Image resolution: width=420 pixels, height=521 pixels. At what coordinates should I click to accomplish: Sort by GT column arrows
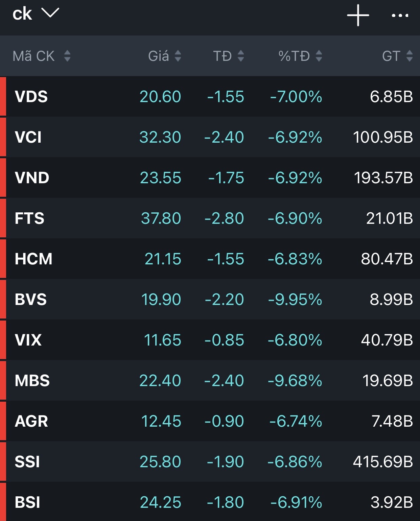tap(410, 56)
